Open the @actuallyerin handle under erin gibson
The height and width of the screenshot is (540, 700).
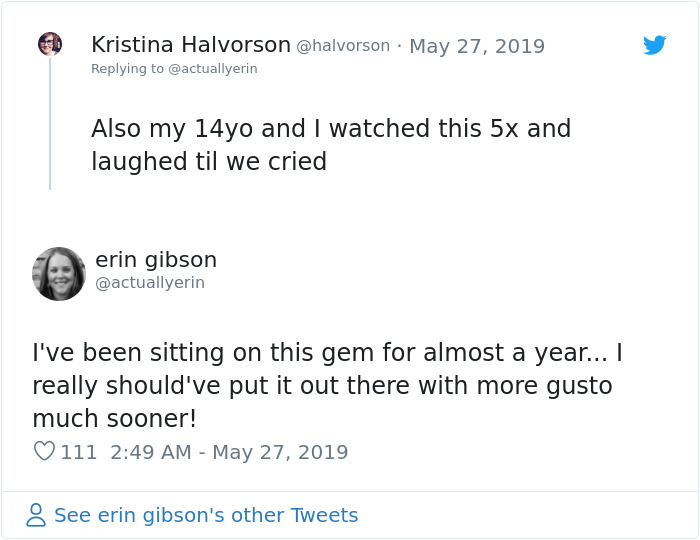point(150,283)
